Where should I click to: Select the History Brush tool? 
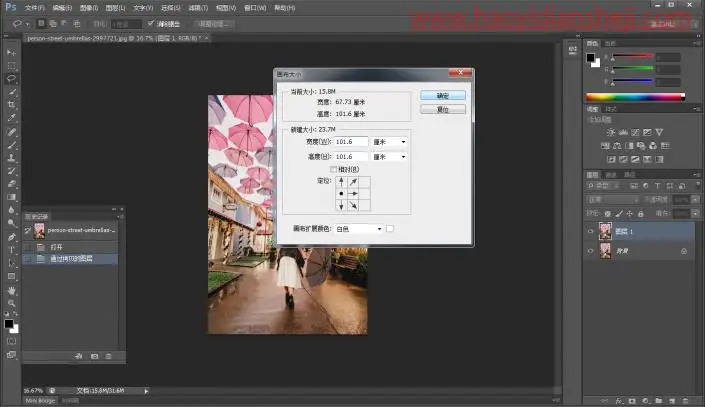click(x=11, y=171)
